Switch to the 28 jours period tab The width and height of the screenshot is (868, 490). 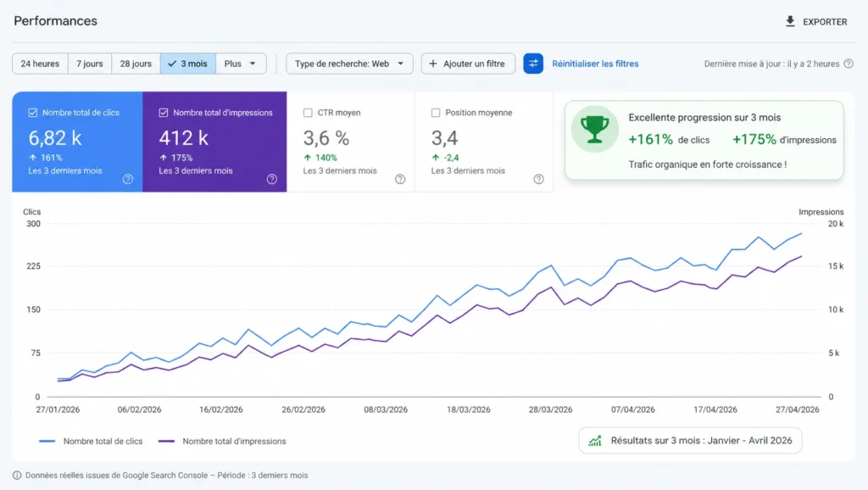[135, 63]
